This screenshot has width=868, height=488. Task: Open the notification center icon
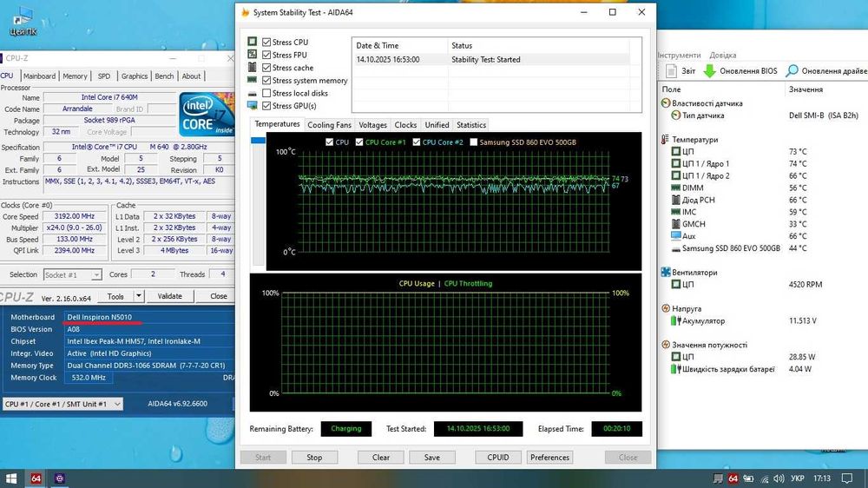tap(847, 478)
